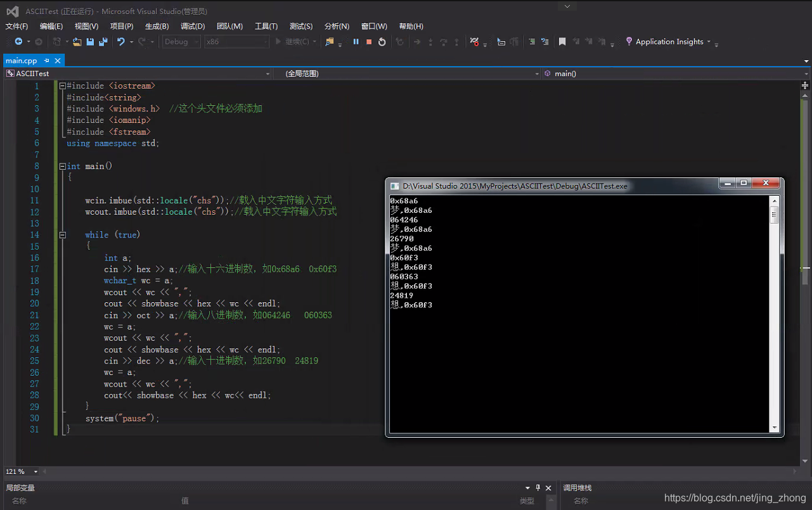This screenshot has height=510, width=812.
Task: Click the 调用堆栈 panel title
Action: click(577, 488)
